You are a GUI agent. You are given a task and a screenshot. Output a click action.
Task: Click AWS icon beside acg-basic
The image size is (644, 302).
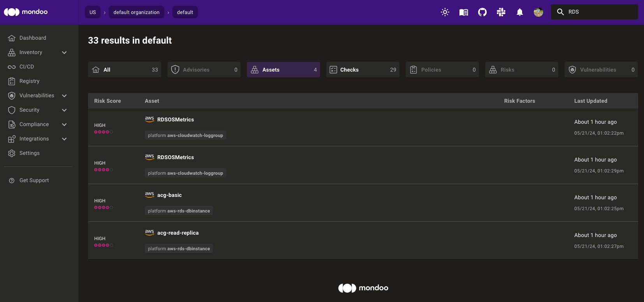click(x=150, y=195)
